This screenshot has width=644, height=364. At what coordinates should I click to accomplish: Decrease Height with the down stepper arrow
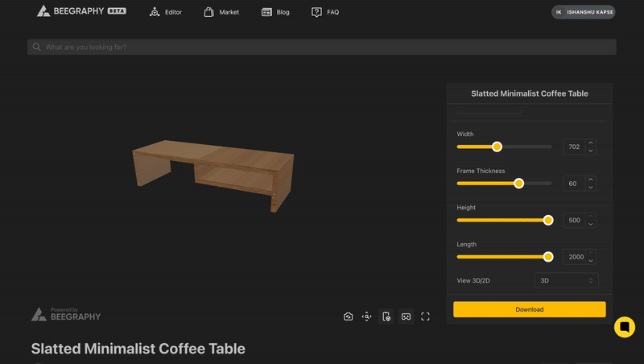(x=591, y=224)
